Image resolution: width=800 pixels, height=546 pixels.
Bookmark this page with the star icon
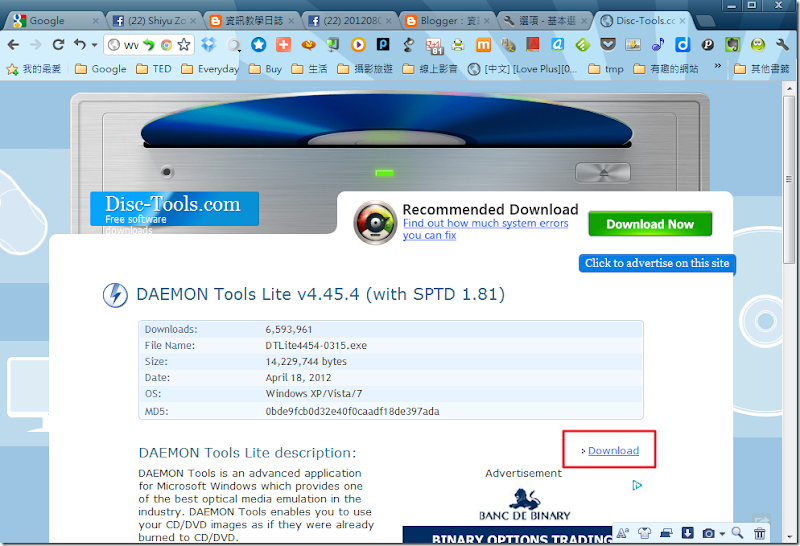tap(184, 45)
